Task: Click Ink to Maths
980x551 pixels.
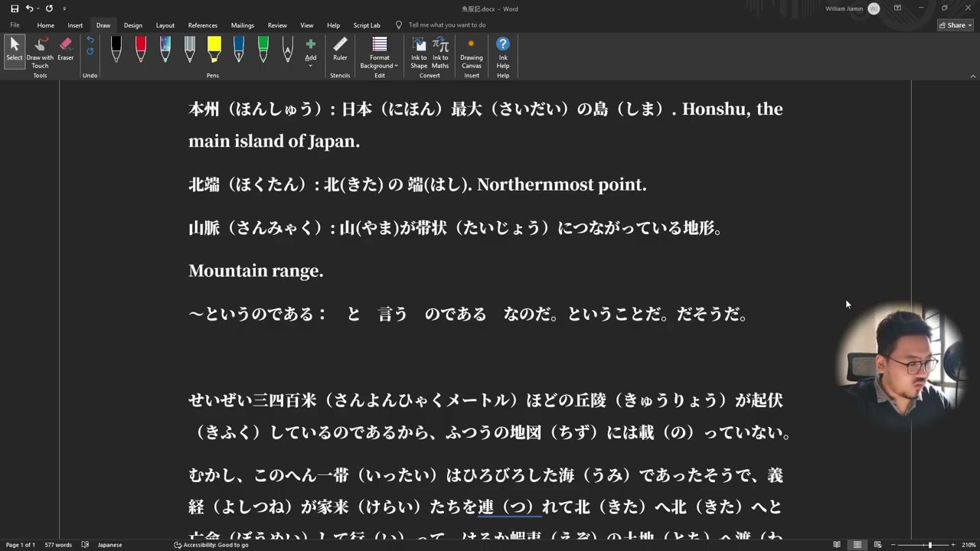Action: pos(440,52)
